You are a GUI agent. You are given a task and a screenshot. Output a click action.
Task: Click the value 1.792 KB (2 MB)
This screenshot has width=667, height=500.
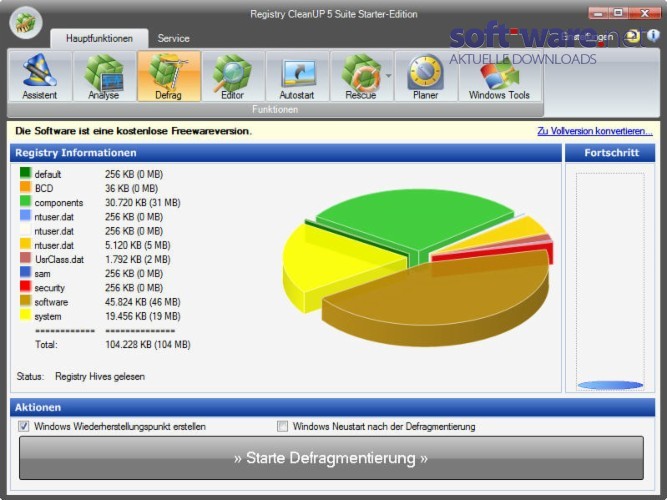tap(138, 260)
